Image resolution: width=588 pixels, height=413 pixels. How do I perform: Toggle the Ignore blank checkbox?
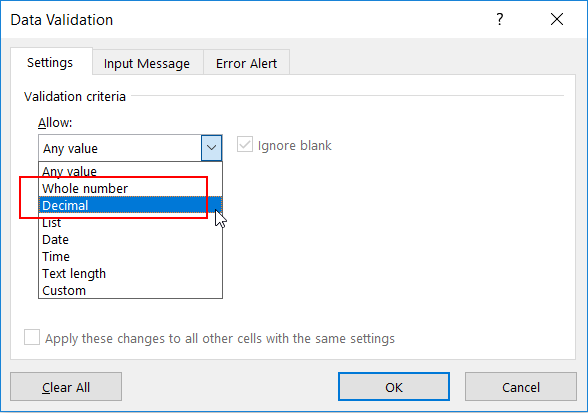click(245, 145)
